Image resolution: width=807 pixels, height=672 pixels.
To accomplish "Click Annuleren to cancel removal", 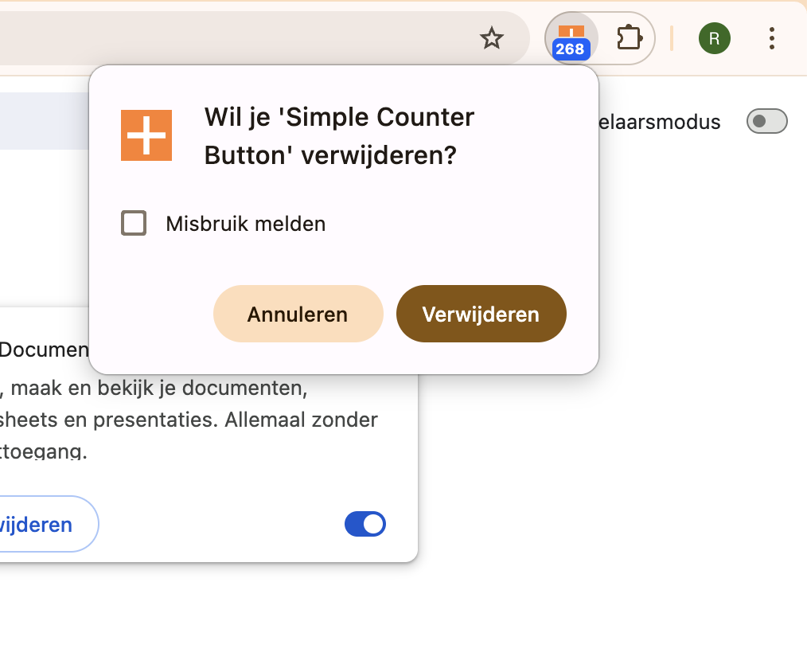I will 298,314.
